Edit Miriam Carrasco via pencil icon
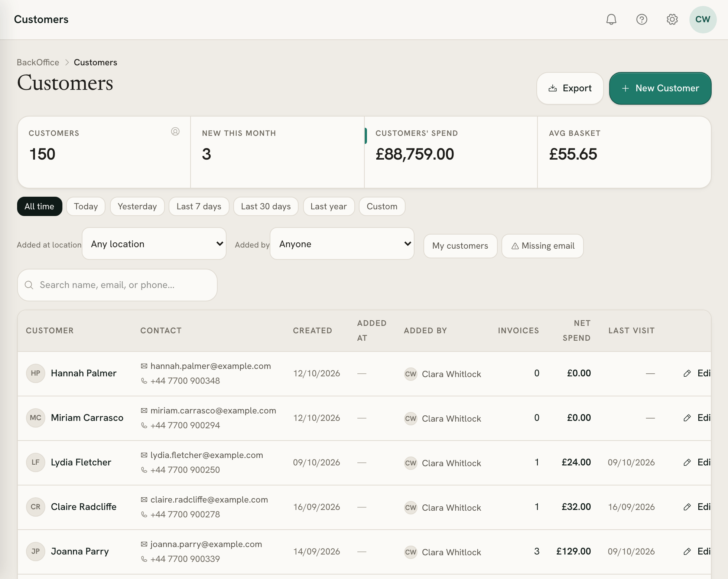The image size is (728, 579). [x=688, y=418]
